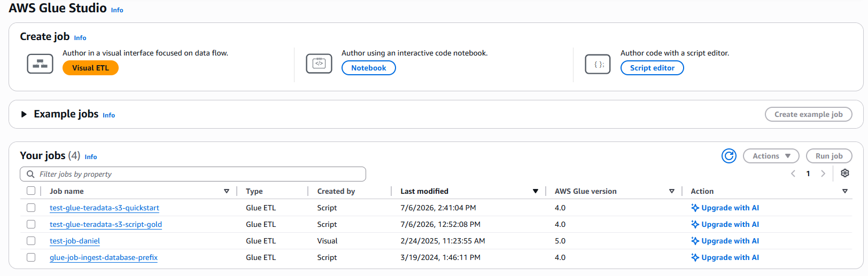Click sparkle icon for test-glue-teradata-s3-quickstart upgrade

tap(695, 208)
